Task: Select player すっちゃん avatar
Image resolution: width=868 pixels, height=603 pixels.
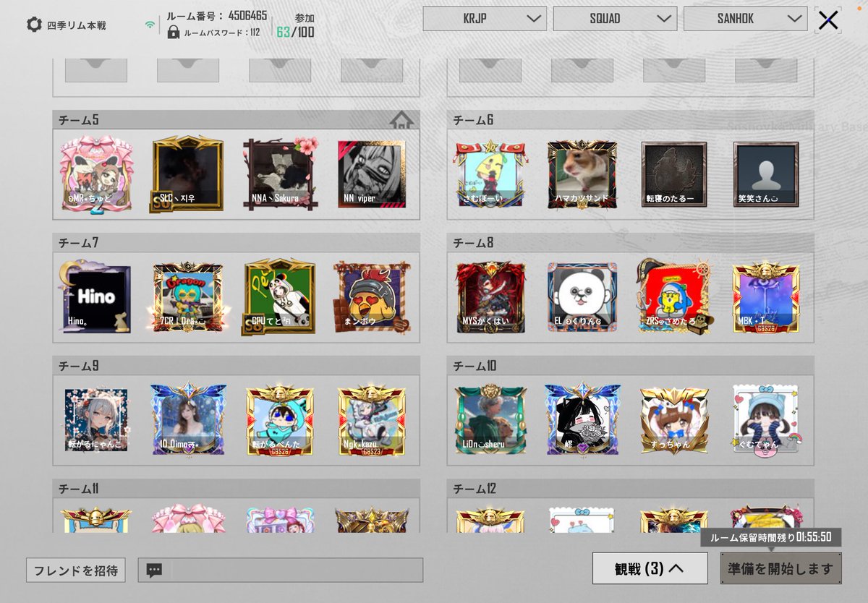Action: pos(674,421)
